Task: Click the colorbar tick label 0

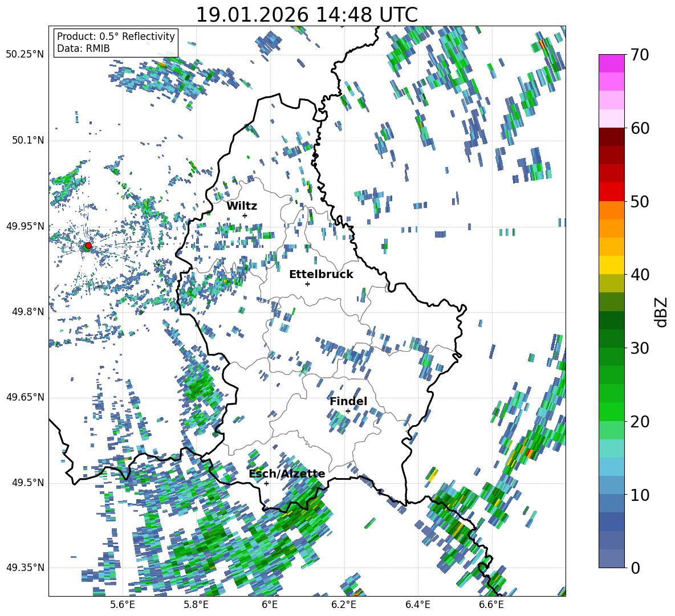Action: click(x=635, y=568)
